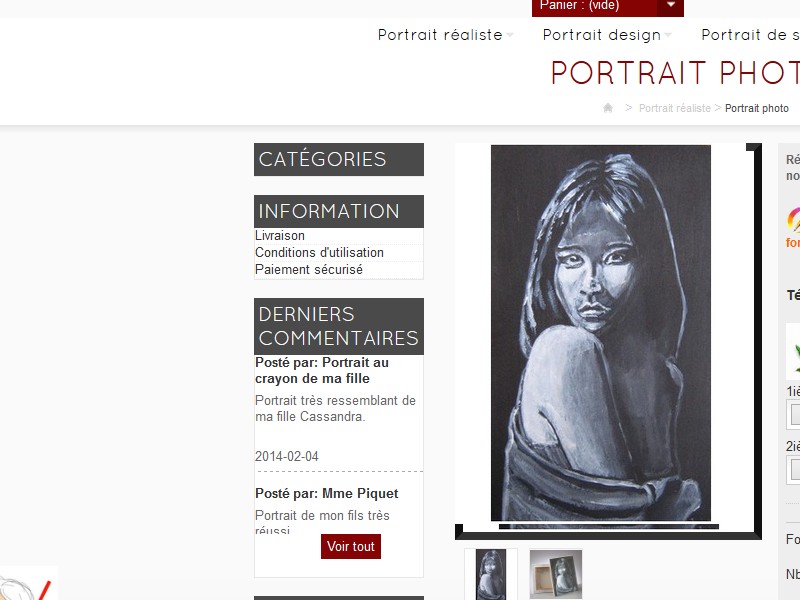This screenshot has height=600, width=800.
Task: Open the Portrait réaliste menu
Action: click(440, 35)
